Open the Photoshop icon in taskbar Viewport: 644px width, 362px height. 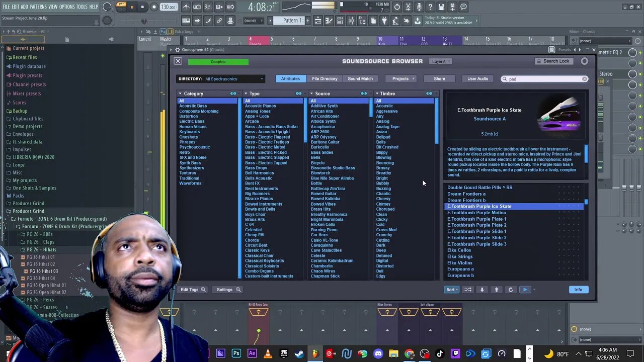coord(236,353)
